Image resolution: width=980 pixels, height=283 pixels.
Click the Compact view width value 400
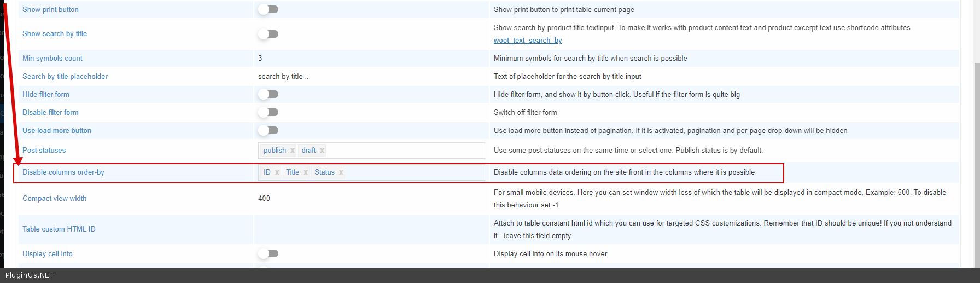[x=264, y=199]
